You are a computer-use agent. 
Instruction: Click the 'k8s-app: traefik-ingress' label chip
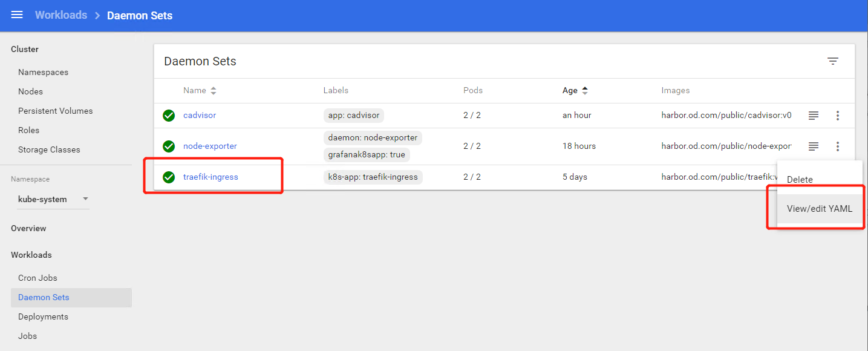tap(373, 177)
